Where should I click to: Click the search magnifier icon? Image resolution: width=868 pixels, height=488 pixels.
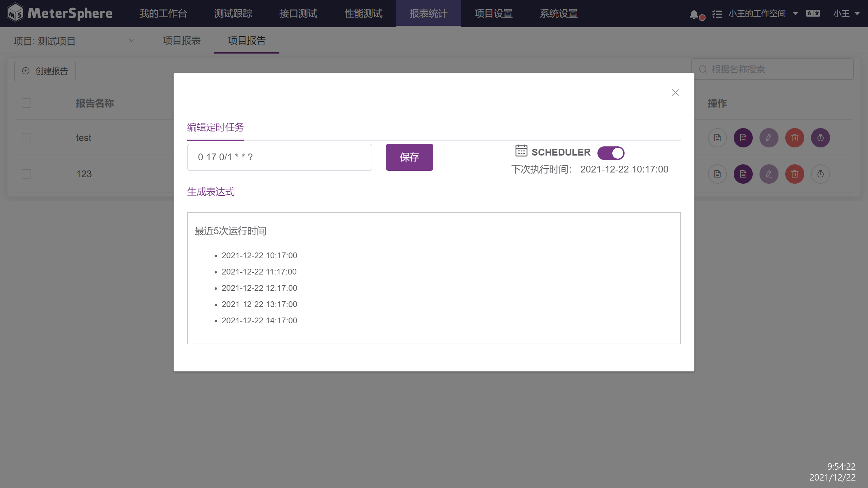[703, 69]
